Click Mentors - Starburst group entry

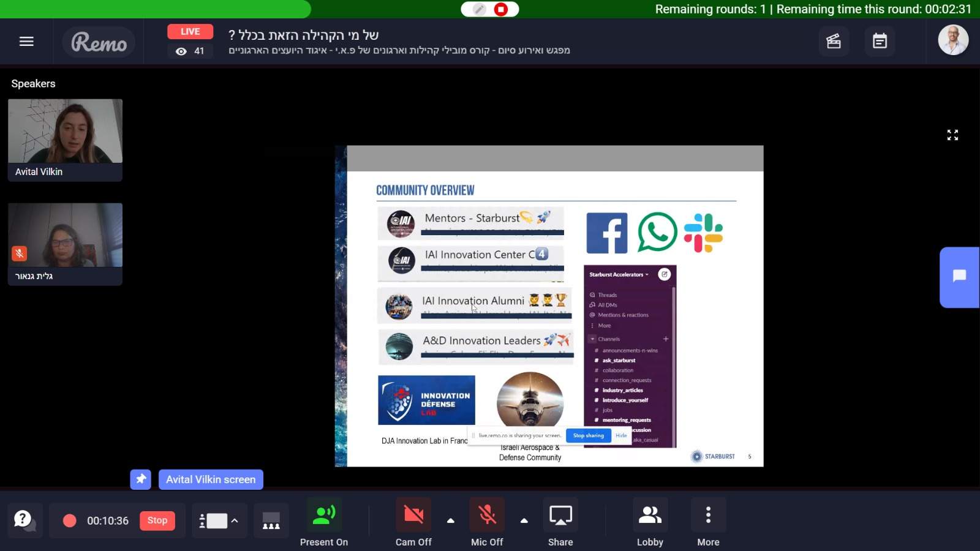[471, 223]
